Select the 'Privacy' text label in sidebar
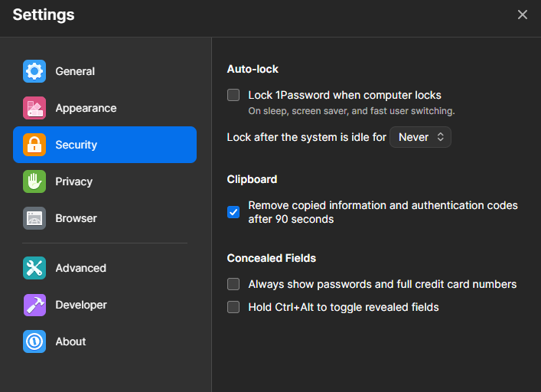 pyautogui.click(x=73, y=181)
